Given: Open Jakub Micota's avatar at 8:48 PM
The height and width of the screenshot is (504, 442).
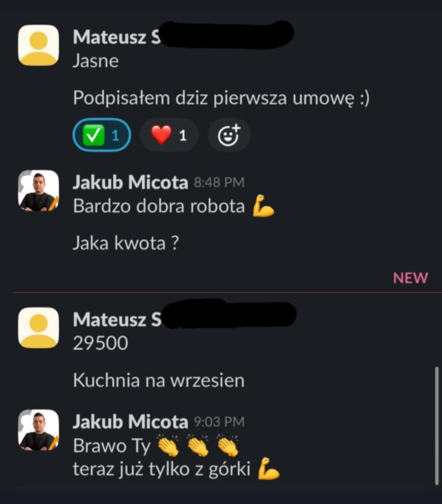Looking at the screenshot, I should 39,191.
